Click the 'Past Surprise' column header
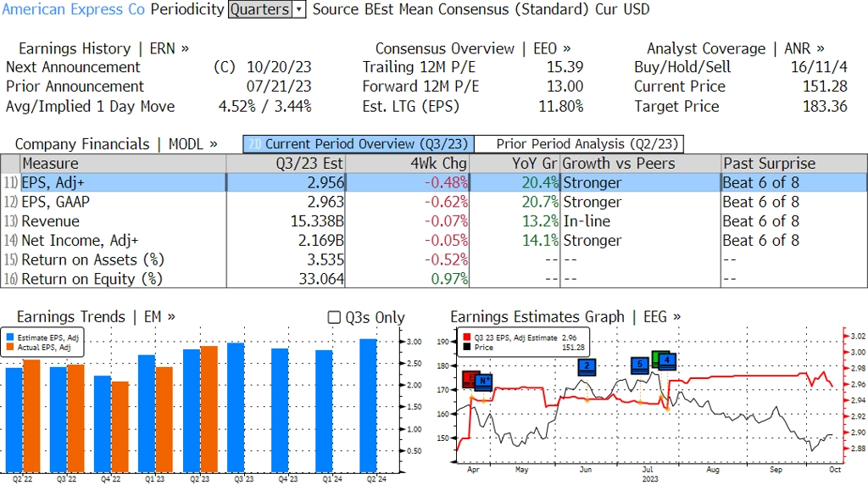 (793, 164)
